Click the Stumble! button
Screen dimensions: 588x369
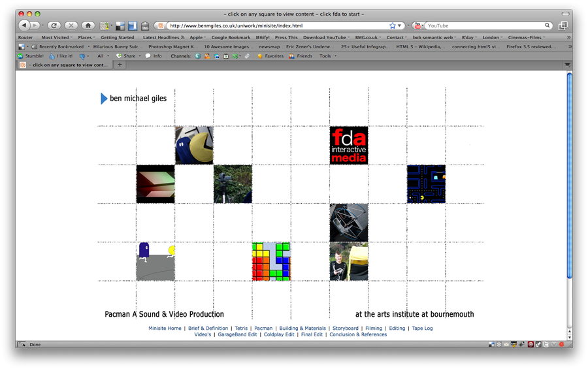30,56
